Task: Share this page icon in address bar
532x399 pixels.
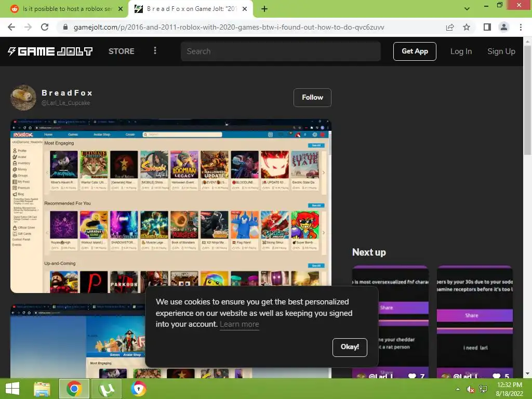Action: click(x=450, y=27)
